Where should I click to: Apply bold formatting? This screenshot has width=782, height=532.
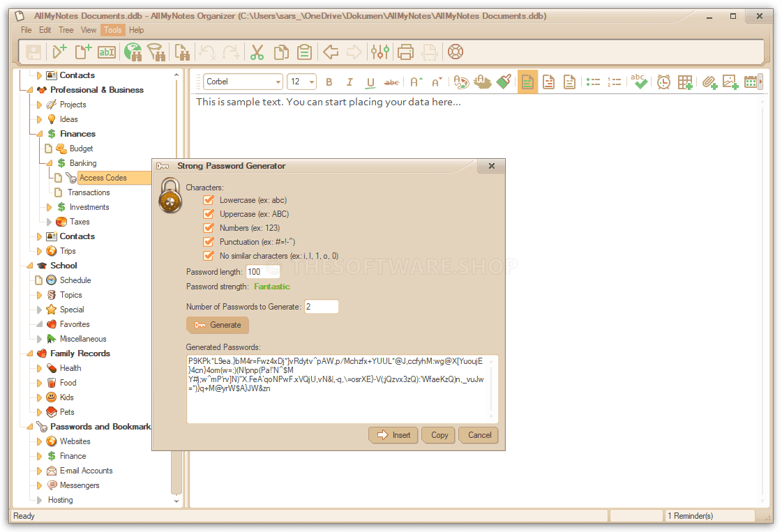pos(329,82)
